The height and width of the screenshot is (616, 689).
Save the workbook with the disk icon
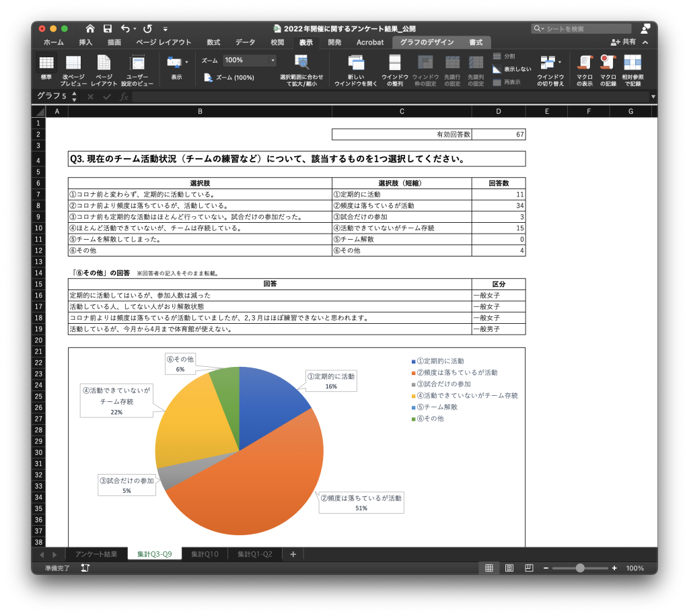pyautogui.click(x=108, y=28)
